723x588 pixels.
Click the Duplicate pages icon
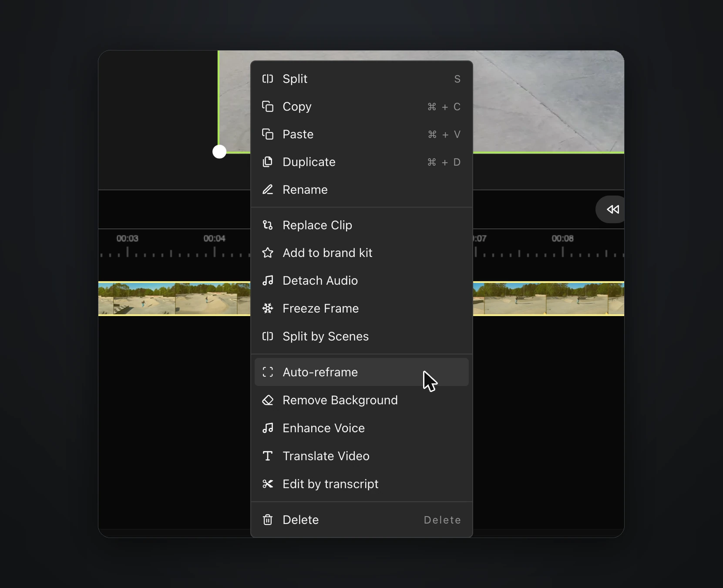[x=268, y=162]
